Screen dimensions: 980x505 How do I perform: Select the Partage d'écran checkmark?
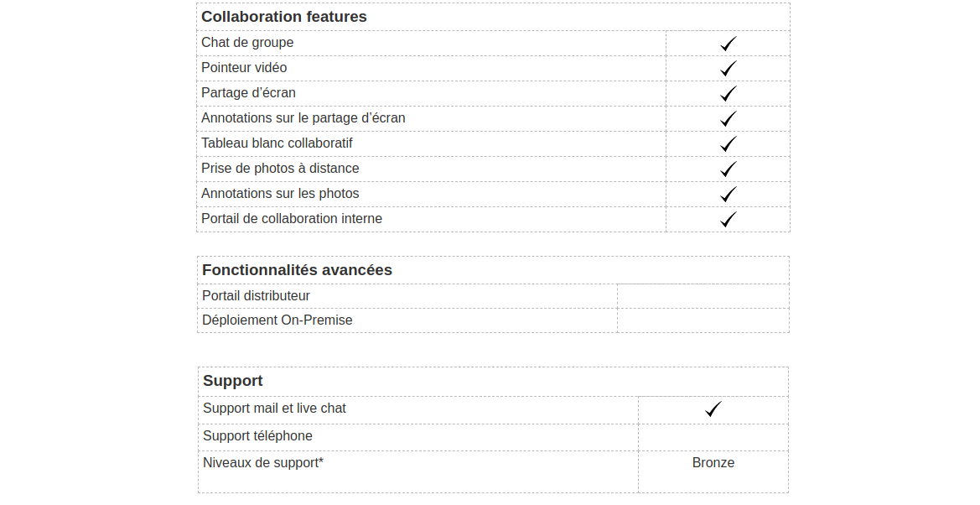729,93
